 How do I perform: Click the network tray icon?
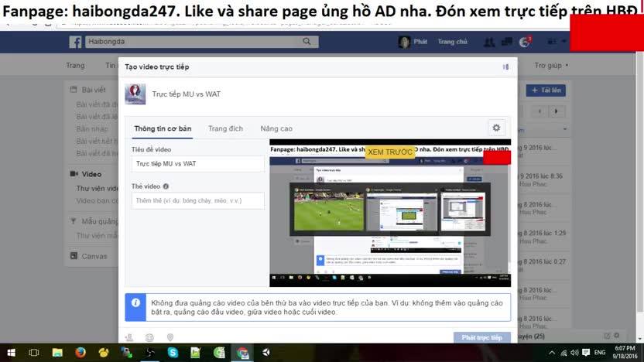point(563,353)
